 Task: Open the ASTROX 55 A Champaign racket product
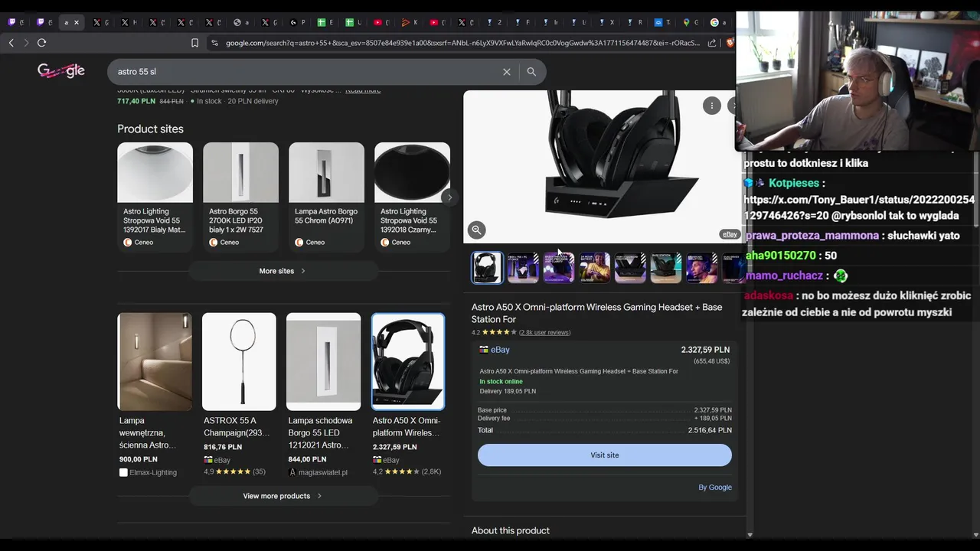(x=239, y=396)
